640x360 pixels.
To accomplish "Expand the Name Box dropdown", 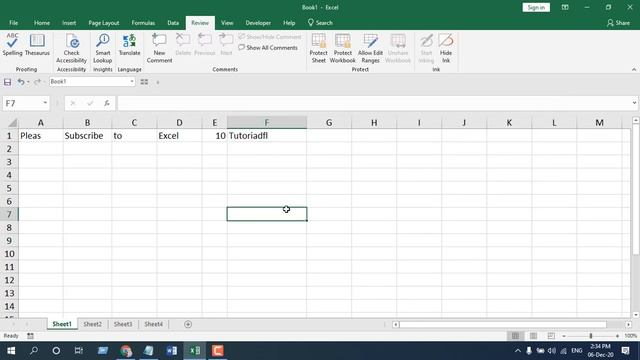I will [x=45, y=103].
